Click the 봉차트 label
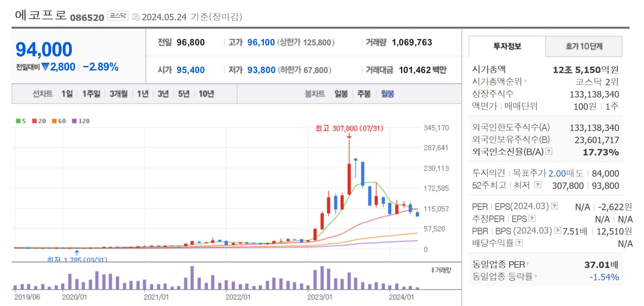The image size is (644, 306). pos(315,94)
